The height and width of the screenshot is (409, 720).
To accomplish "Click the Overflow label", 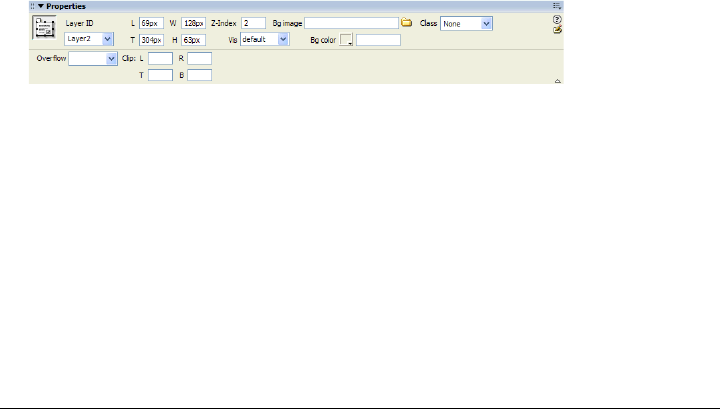I will 51,58.
